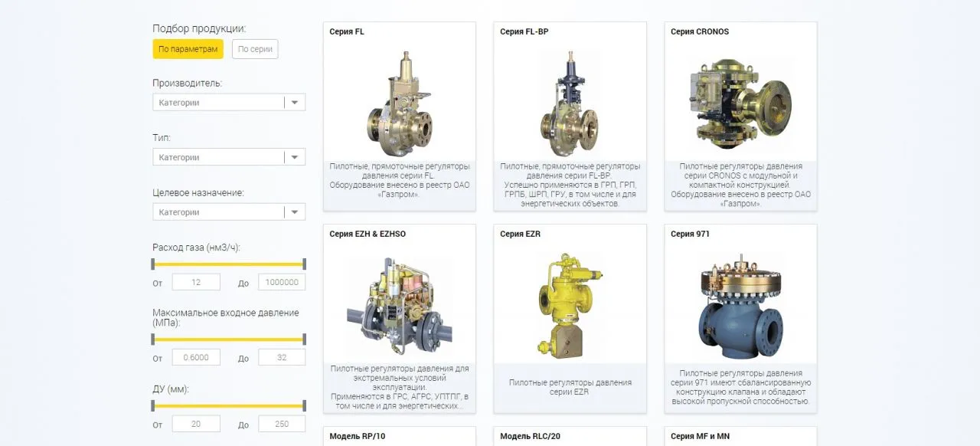Image resolution: width=980 pixels, height=446 pixels.
Task: Click the 'Серия EZH & EZHSO' card title
Action: [367, 234]
